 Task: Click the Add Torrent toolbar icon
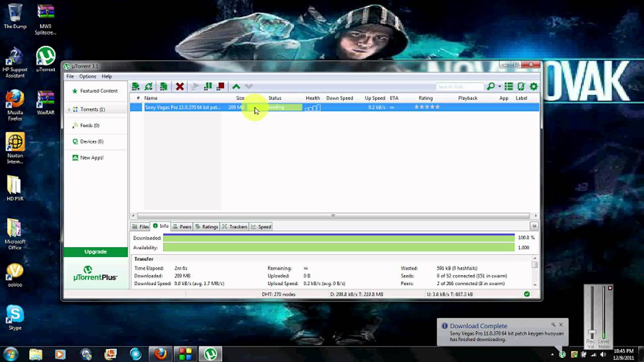135,86
